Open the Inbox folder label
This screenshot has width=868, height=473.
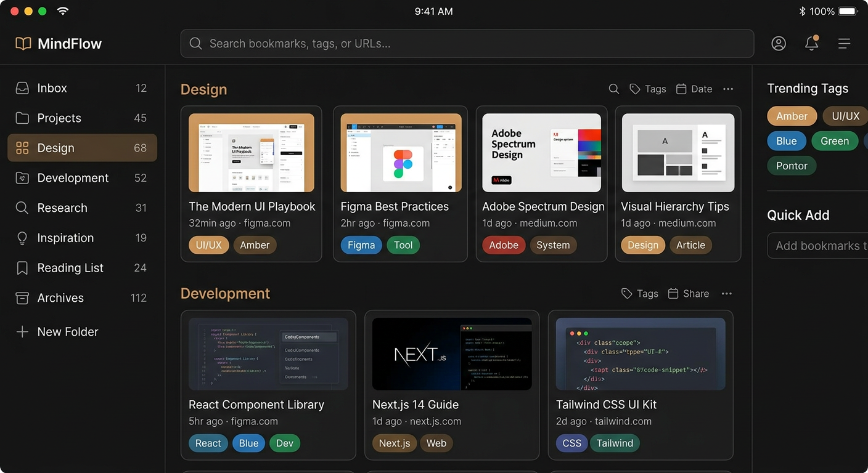[x=52, y=88]
